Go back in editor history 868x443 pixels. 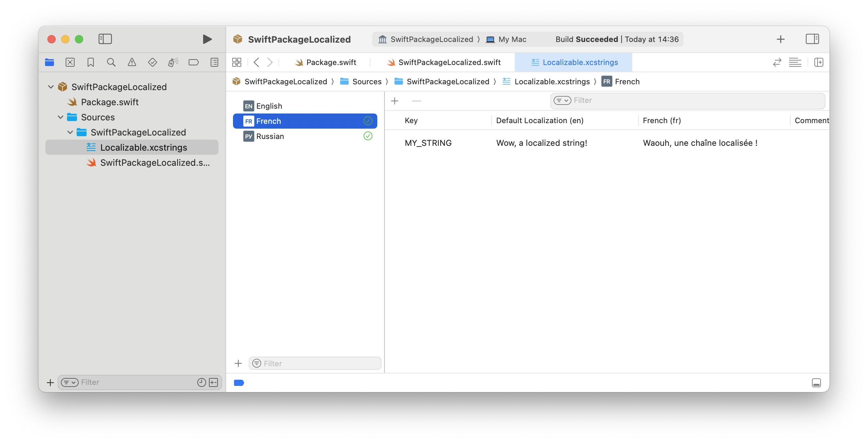click(256, 62)
